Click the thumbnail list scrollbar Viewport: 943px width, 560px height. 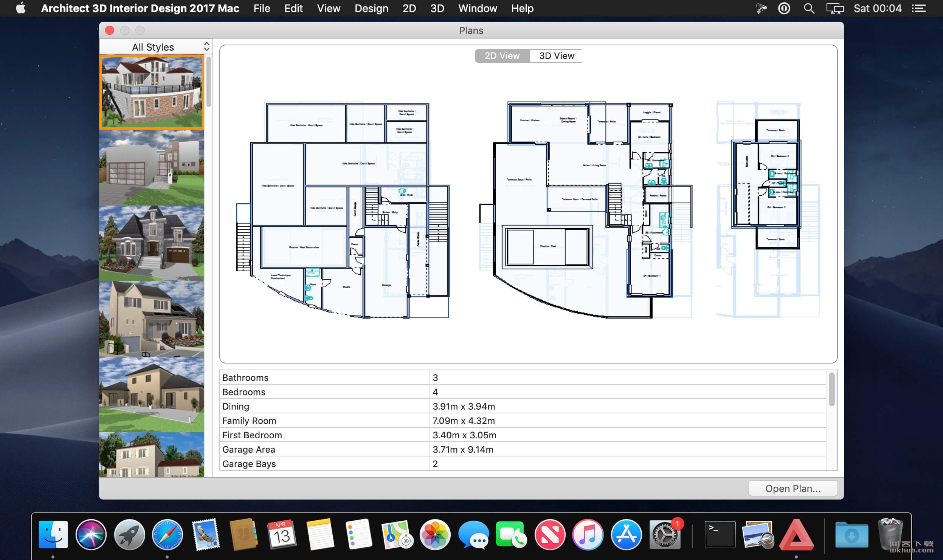208,82
